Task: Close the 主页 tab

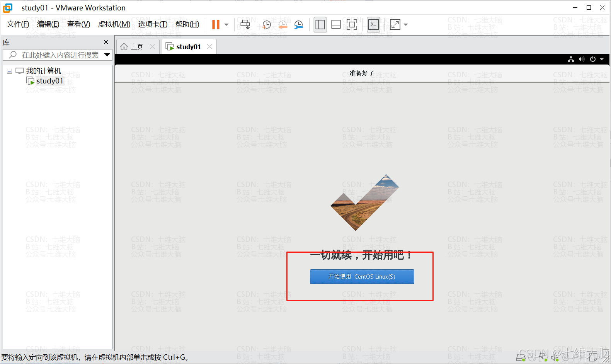Action: pos(152,47)
